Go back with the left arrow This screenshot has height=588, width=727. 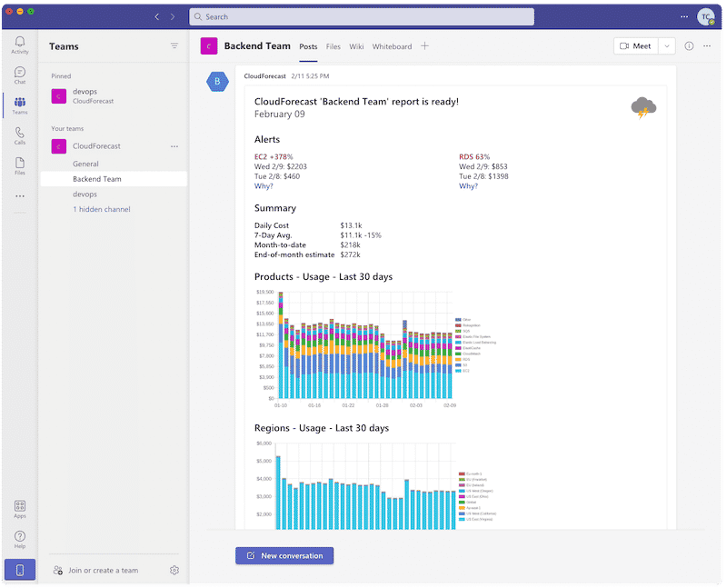[x=156, y=16]
